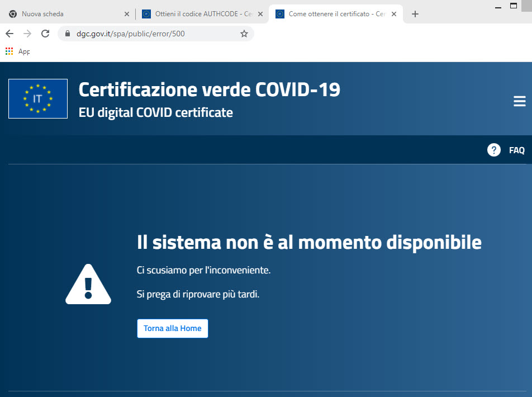View site info via the padlock icon
The image size is (532, 397).
(68, 34)
